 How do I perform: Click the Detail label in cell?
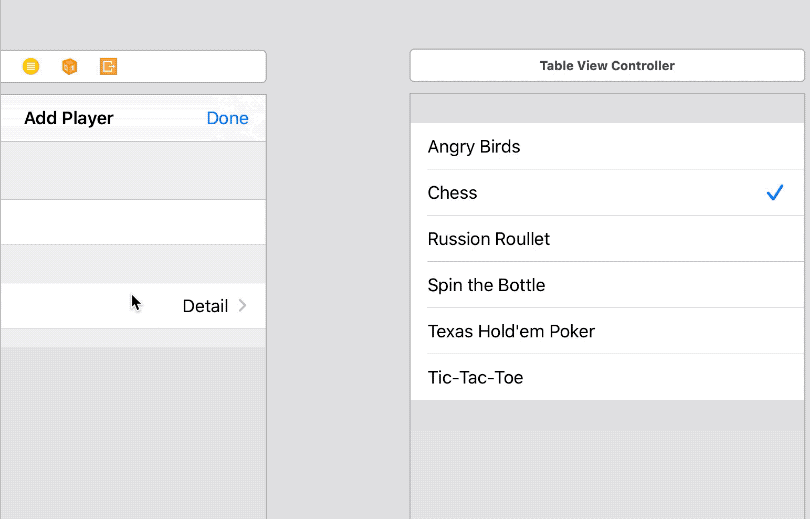click(205, 306)
